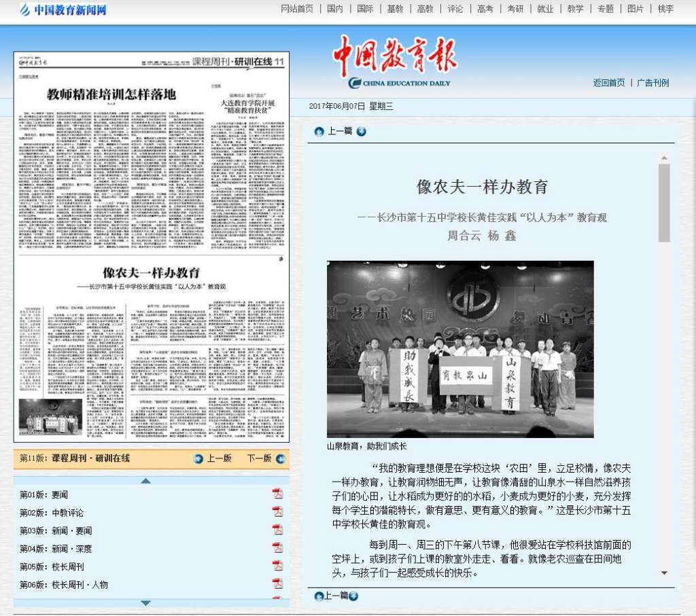Open the 广告刊例 link
This screenshot has width=696, height=616.
pyautogui.click(x=652, y=83)
